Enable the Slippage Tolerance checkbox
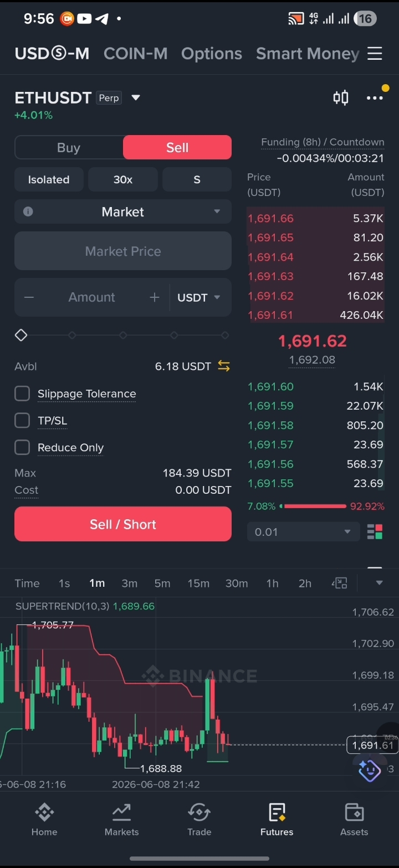The width and height of the screenshot is (399, 868). coord(22,394)
